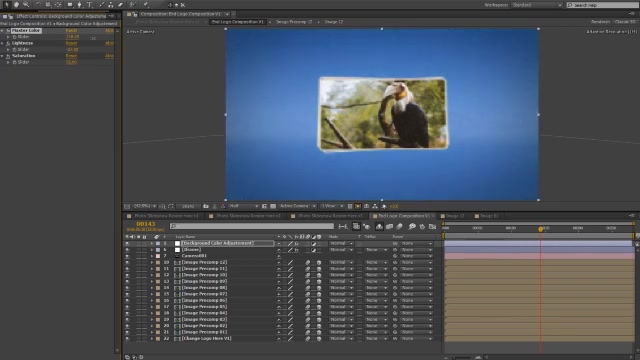640x360 pixels.
Task: Toggle adjustment layer switch on Background Color Adjustment
Action: (x=313, y=243)
